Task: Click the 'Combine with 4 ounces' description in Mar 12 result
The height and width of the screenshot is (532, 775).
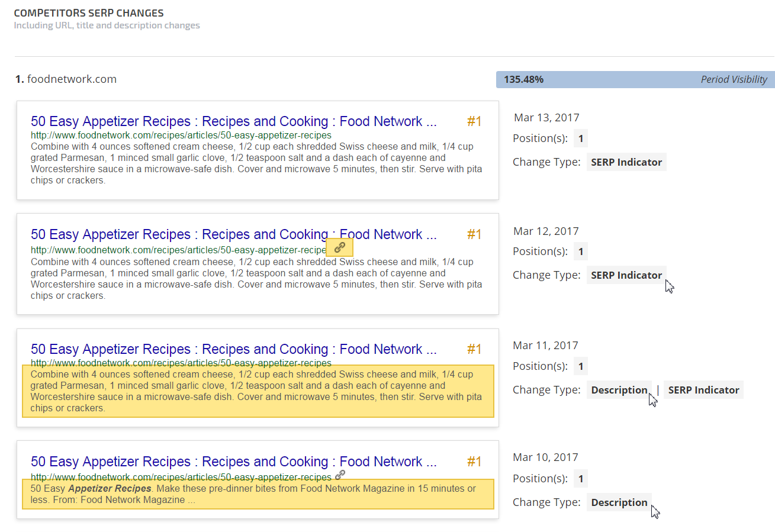Action: click(256, 279)
